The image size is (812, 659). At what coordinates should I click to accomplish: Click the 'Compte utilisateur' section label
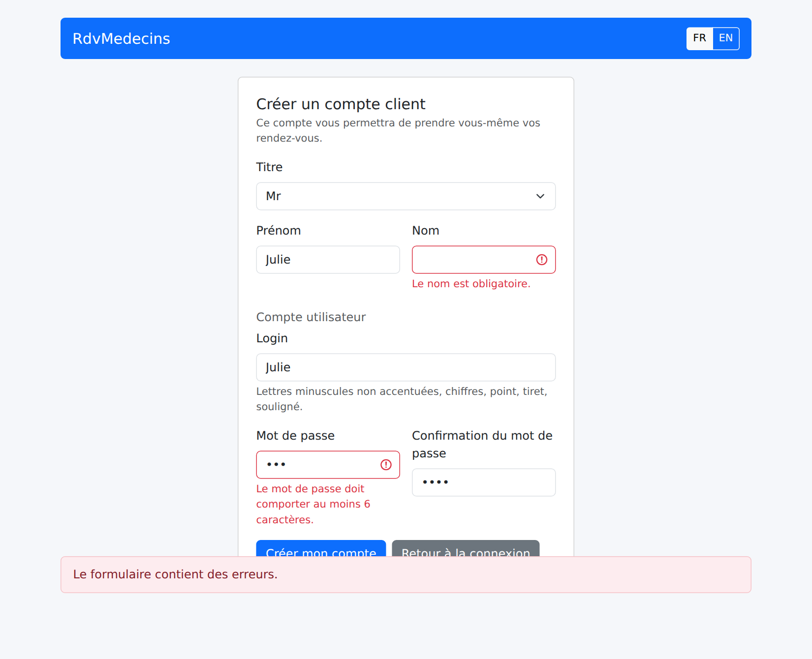[311, 317]
